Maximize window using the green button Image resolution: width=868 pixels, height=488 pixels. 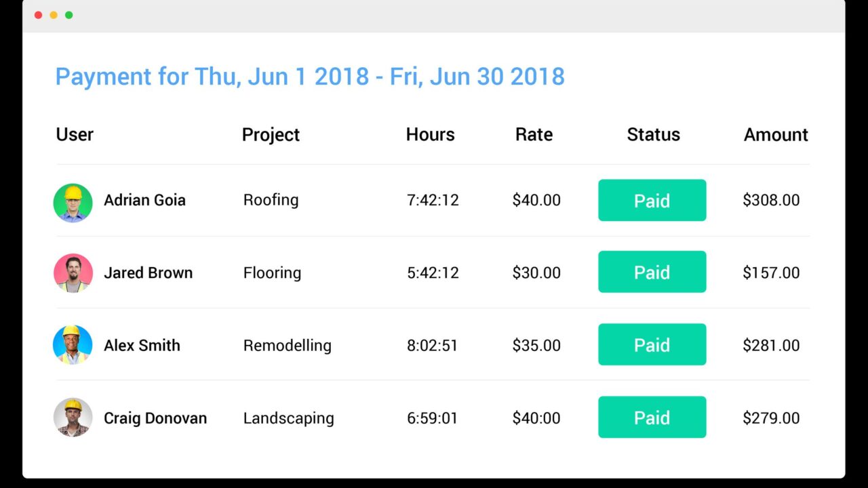click(68, 15)
